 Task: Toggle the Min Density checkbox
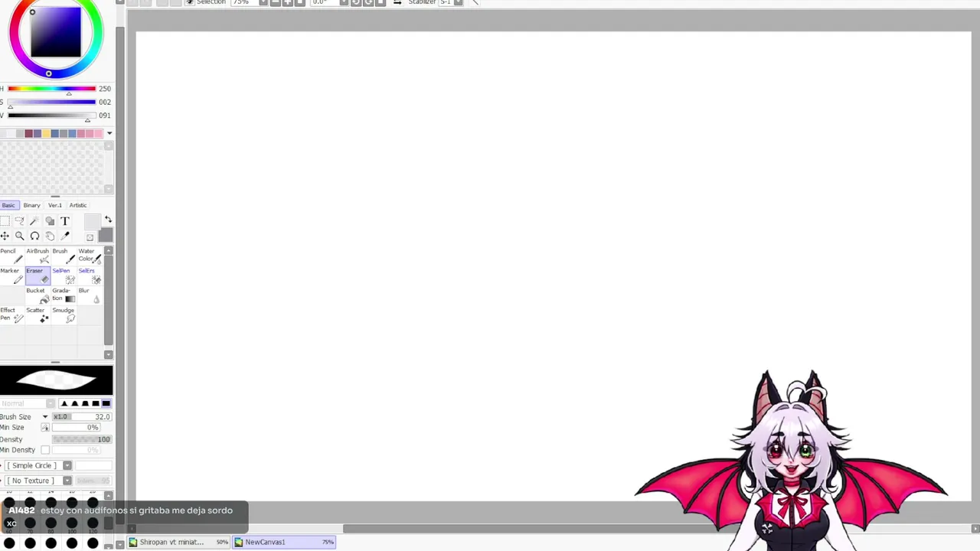pos(45,450)
